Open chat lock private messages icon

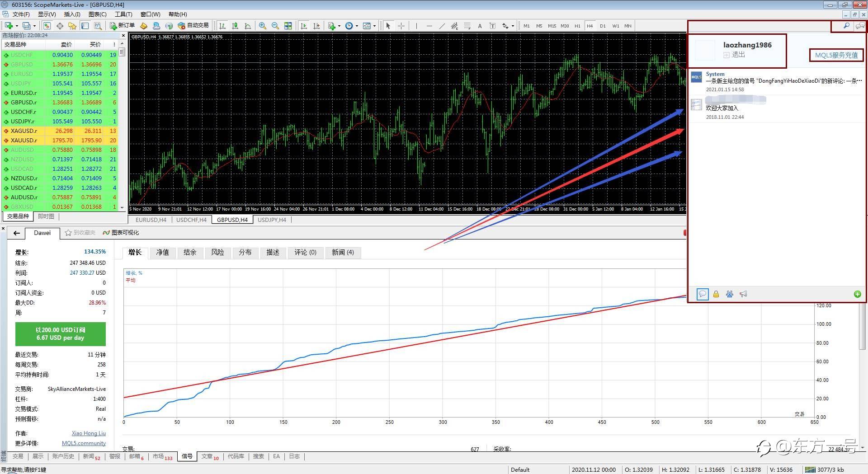coord(716,294)
